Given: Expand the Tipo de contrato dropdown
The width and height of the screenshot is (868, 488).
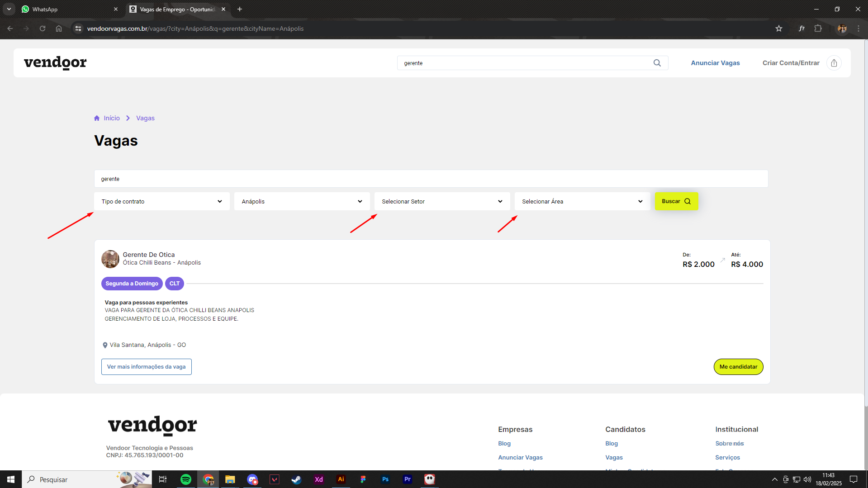Looking at the screenshot, I should [x=161, y=201].
